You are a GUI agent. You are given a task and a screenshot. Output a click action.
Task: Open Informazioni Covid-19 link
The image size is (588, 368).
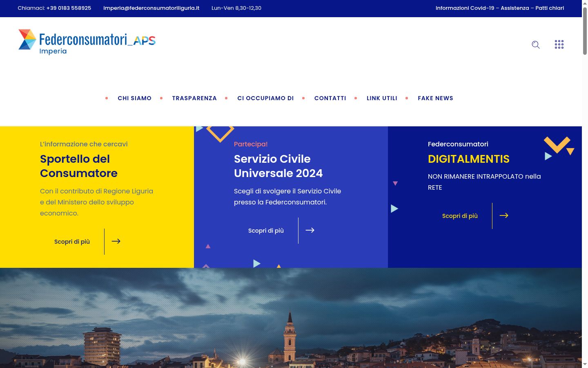coord(465,8)
